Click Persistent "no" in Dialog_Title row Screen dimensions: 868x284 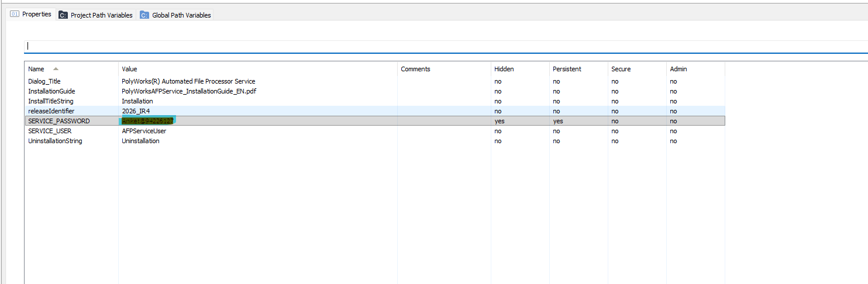tap(556, 81)
